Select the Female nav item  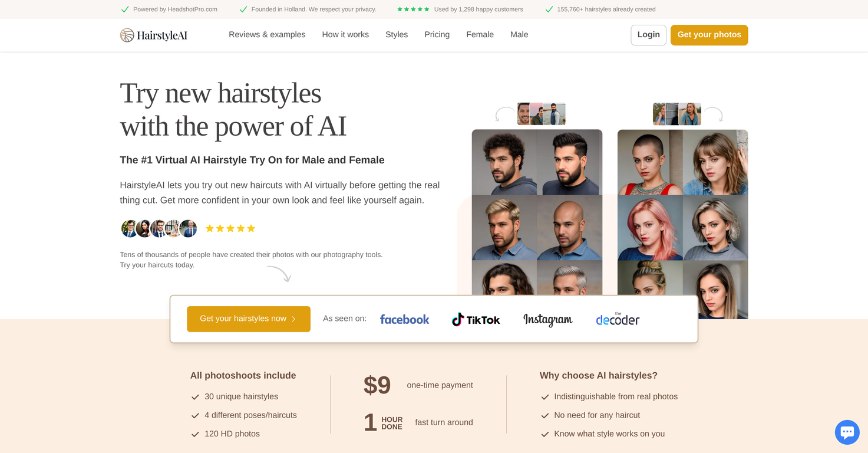[479, 35]
